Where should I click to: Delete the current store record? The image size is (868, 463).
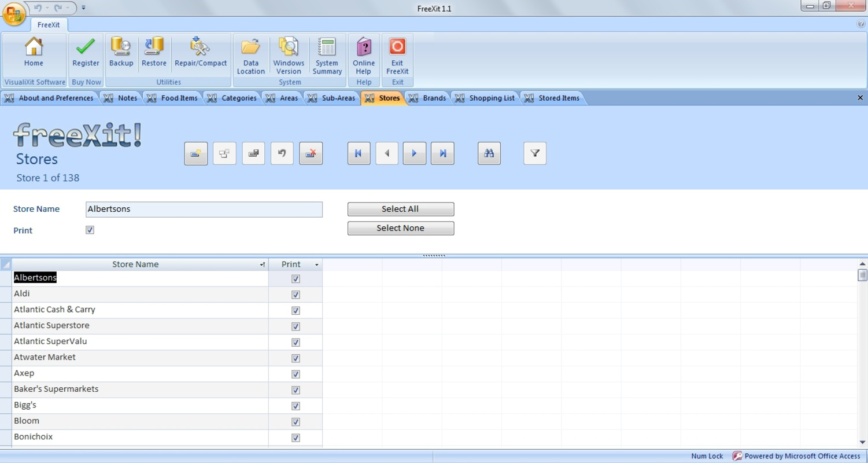tap(311, 153)
